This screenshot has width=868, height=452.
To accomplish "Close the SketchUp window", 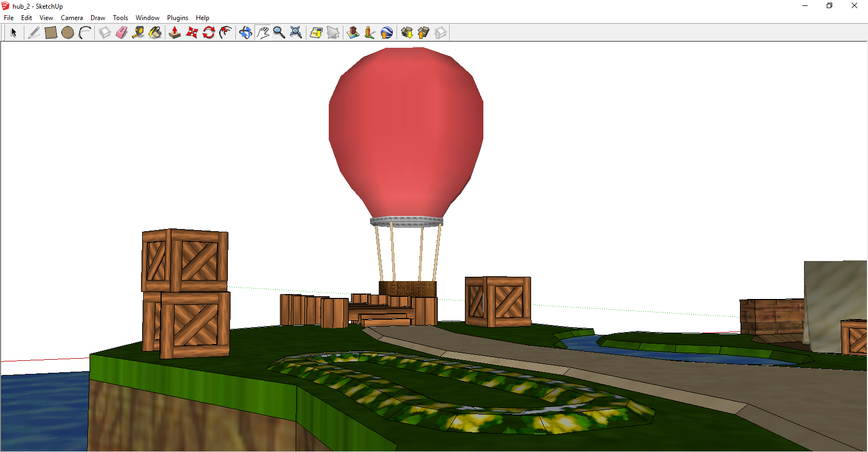I will tap(854, 6).
